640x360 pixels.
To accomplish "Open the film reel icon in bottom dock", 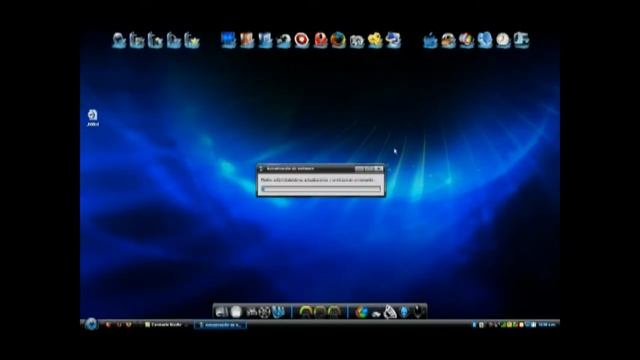I will click(264, 312).
